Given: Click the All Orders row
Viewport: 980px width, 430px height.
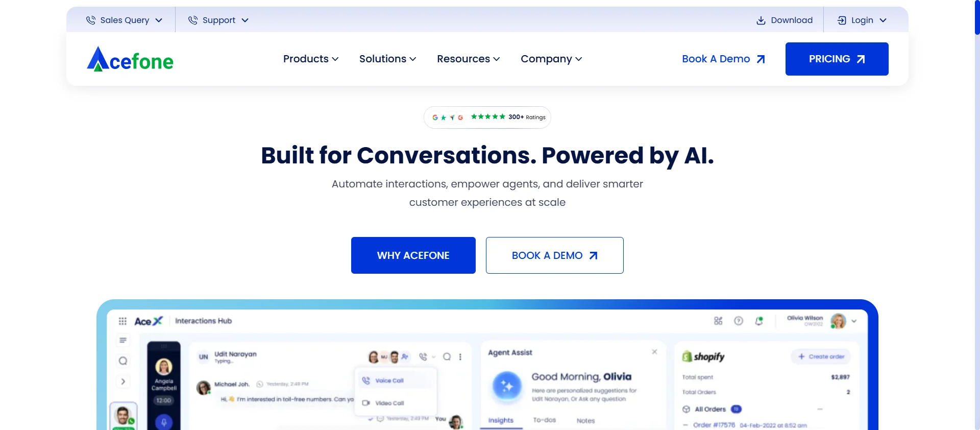Looking at the screenshot, I should (753, 409).
